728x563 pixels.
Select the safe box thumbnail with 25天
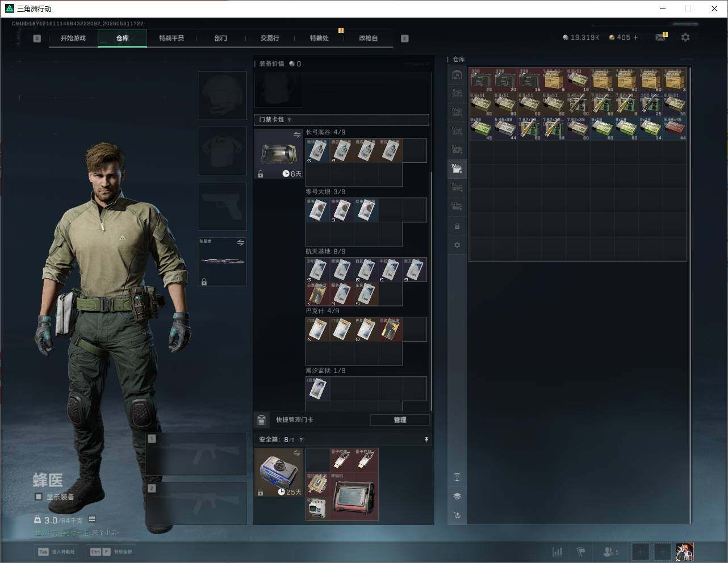tap(279, 472)
